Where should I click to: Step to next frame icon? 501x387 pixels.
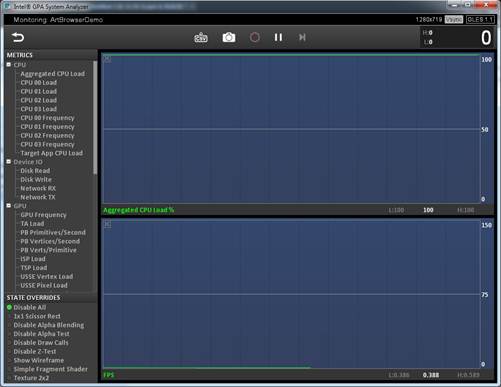(x=302, y=37)
